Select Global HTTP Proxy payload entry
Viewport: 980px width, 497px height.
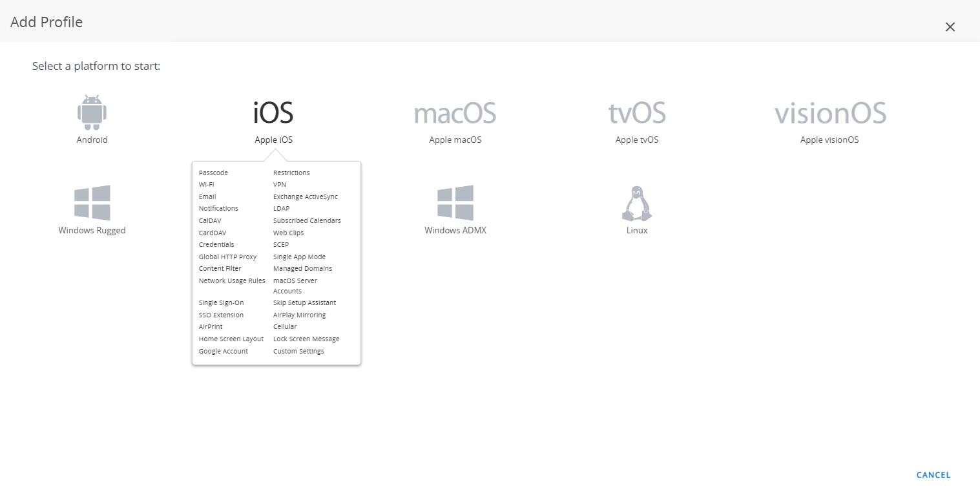point(227,257)
